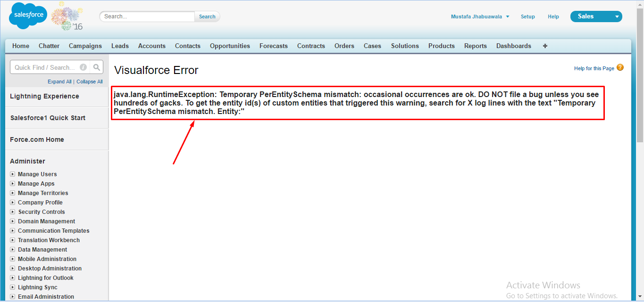
Task: Go to the Home tab
Action: pyautogui.click(x=21, y=46)
